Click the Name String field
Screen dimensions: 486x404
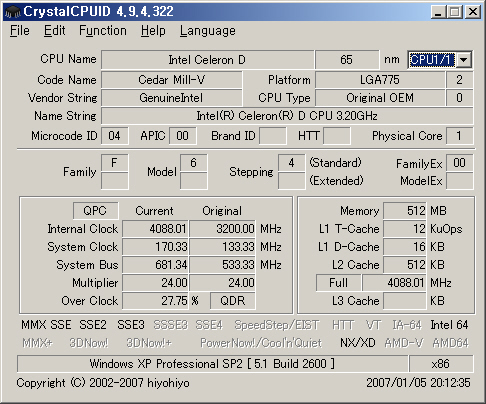pyautogui.click(x=287, y=116)
